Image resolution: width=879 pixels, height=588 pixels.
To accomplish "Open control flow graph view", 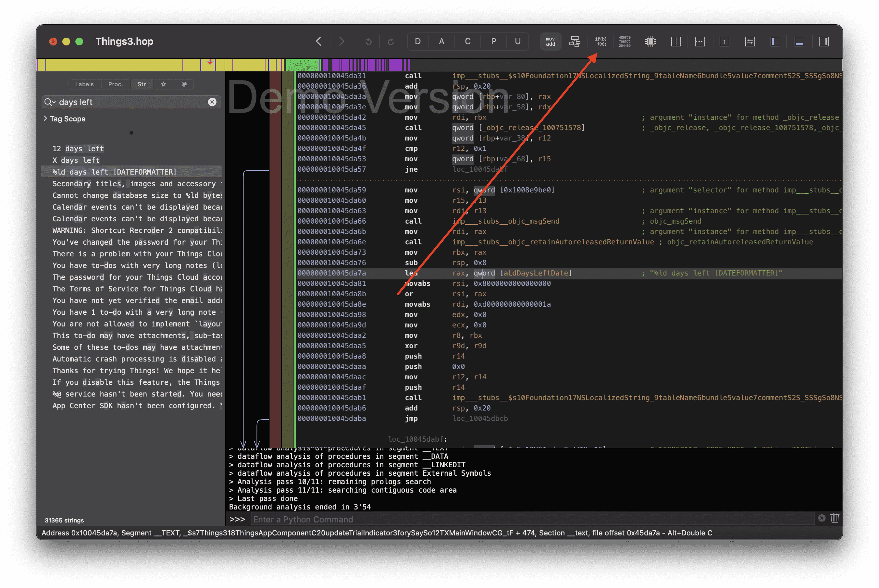I will tap(575, 41).
